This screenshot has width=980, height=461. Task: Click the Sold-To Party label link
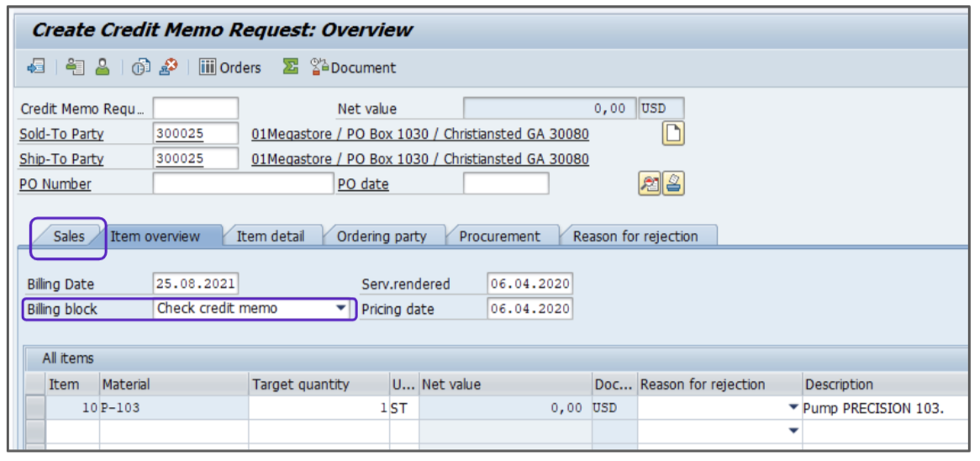[x=61, y=135]
